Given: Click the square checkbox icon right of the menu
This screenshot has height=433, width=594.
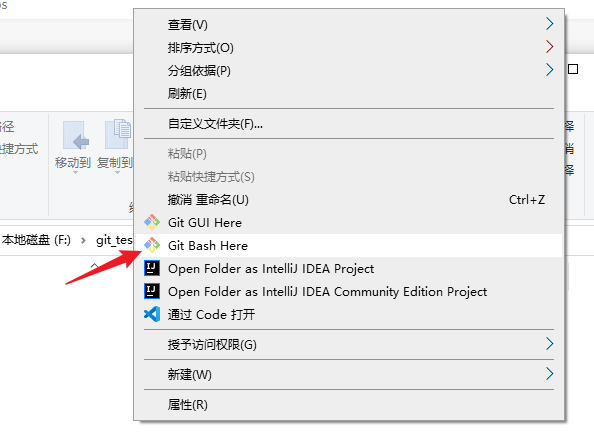Looking at the screenshot, I should pyautogui.click(x=573, y=69).
